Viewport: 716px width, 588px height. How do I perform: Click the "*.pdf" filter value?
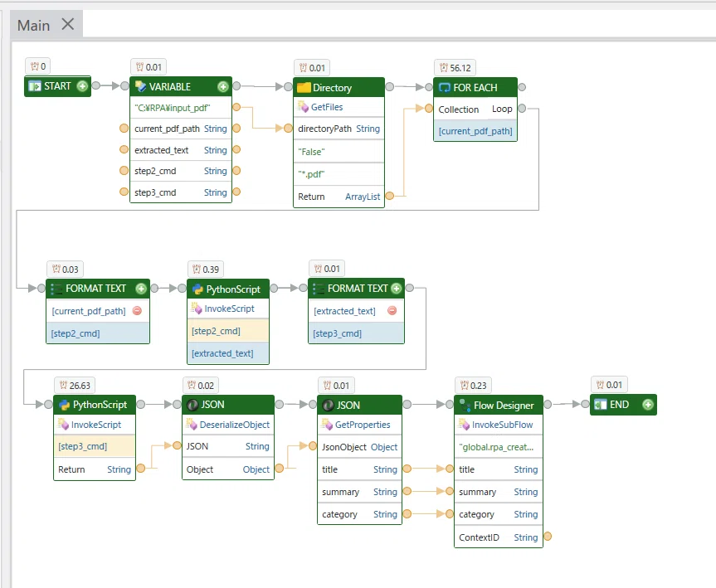coord(339,174)
